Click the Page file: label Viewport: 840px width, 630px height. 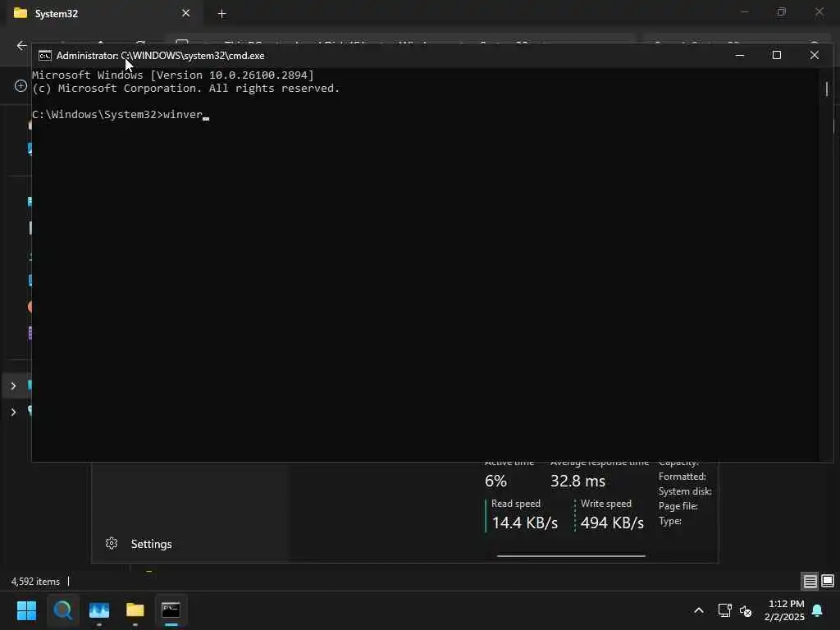[678, 505]
